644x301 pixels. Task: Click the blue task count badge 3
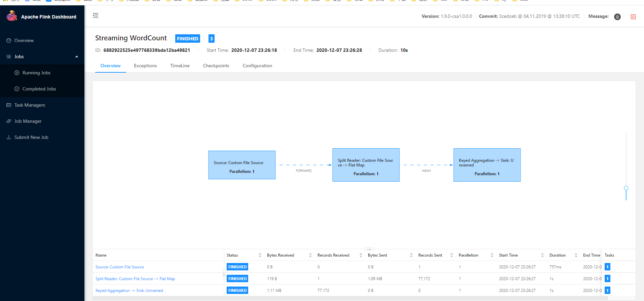(212, 39)
